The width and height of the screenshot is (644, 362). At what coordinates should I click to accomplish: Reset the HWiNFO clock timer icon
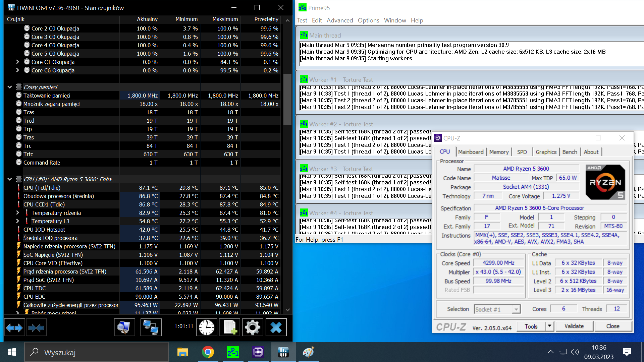(206, 327)
